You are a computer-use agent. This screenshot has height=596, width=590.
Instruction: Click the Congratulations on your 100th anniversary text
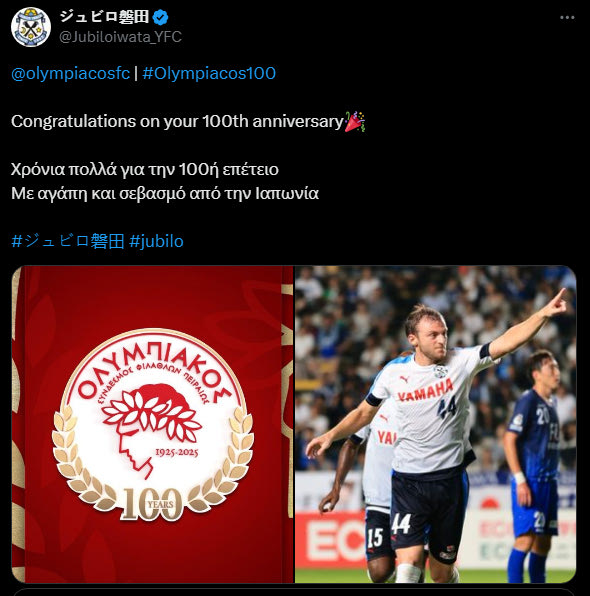point(177,121)
